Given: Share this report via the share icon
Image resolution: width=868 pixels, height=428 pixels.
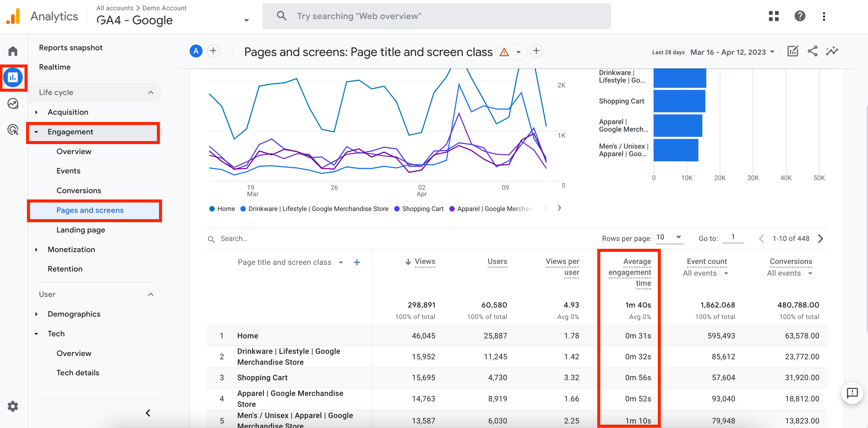Looking at the screenshot, I should (x=812, y=51).
